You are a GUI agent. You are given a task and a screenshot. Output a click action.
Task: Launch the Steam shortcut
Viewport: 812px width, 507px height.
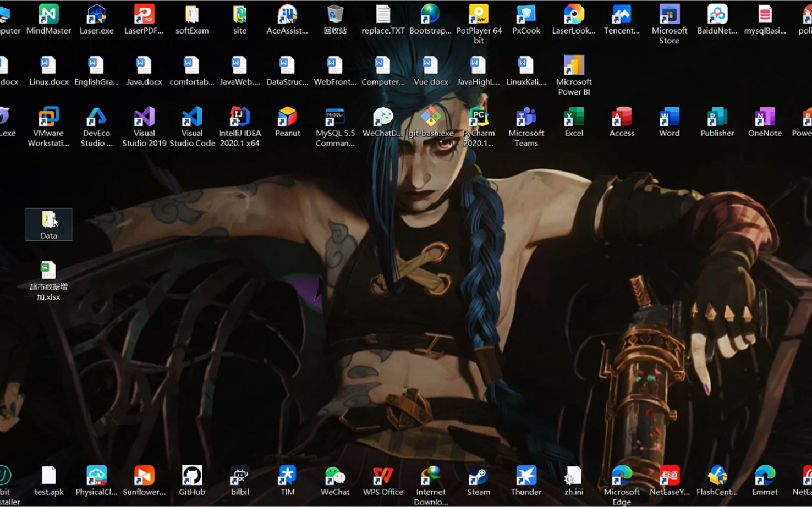pos(479,481)
